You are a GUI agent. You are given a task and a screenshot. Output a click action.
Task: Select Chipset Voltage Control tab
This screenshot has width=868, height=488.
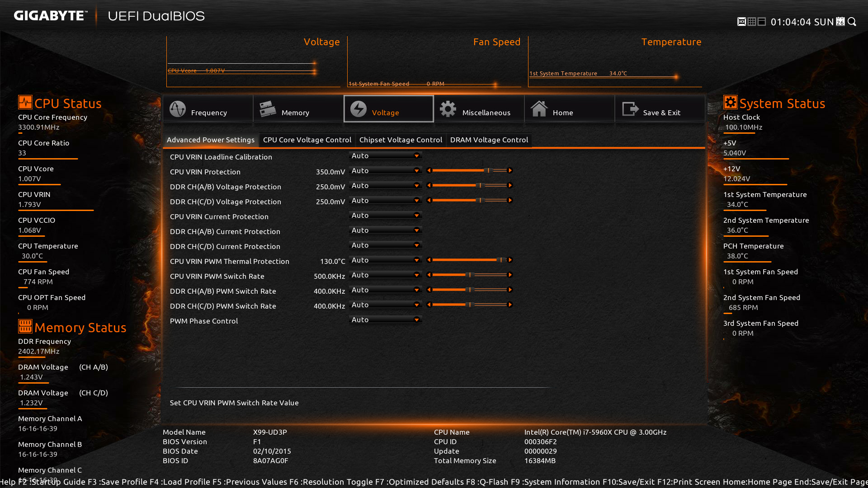(401, 140)
